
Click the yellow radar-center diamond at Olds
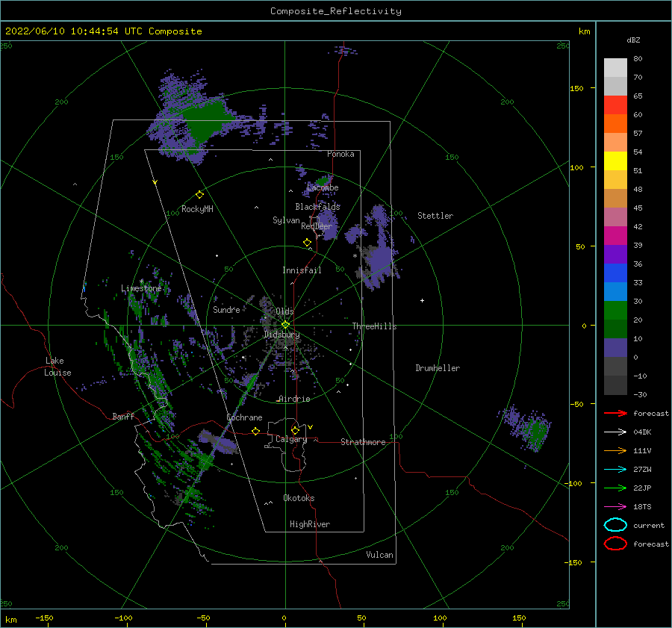click(285, 325)
